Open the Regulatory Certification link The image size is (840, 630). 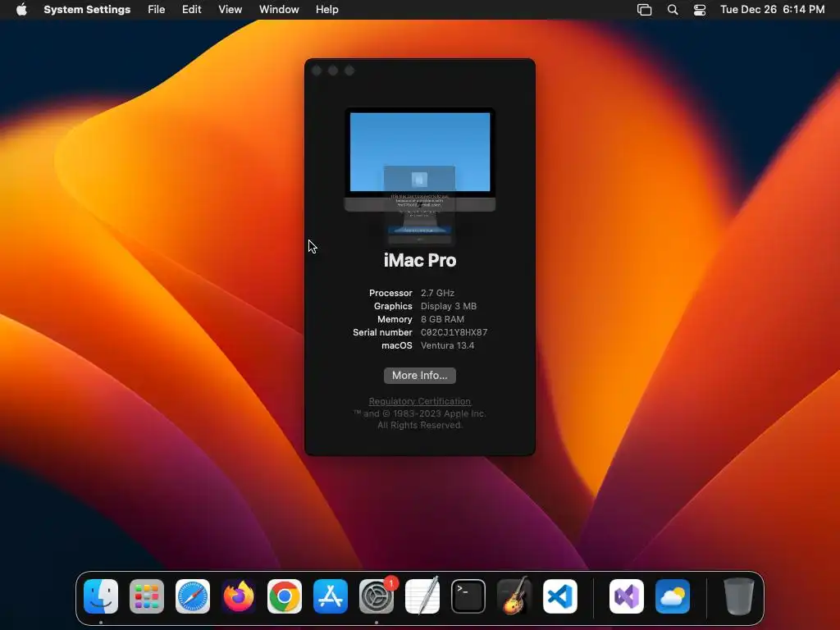(x=420, y=401)
